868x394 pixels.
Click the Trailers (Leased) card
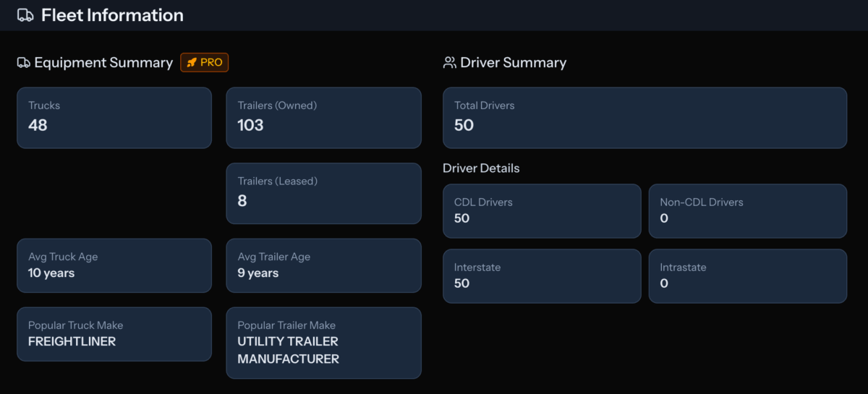click(x=323, y=193)
